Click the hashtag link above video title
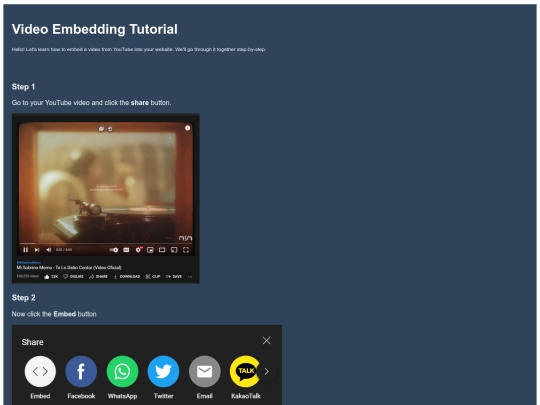This screenshot has width=540, height=405. click(29, 262)
